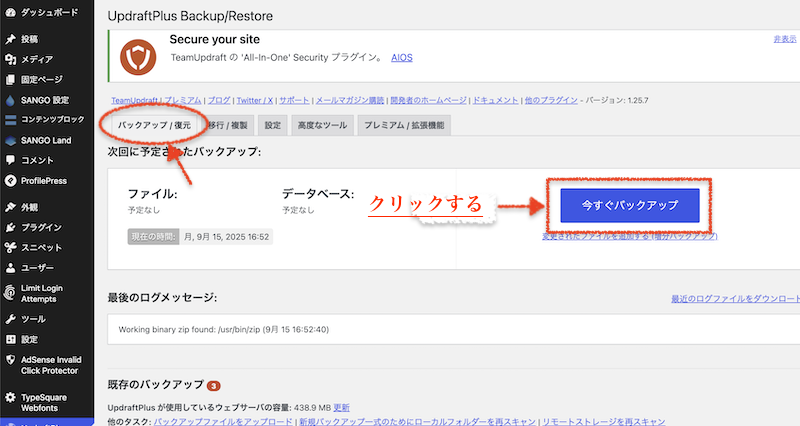
Task: Click the ProfilePress circular icon
Action: (x=10, y=181)
